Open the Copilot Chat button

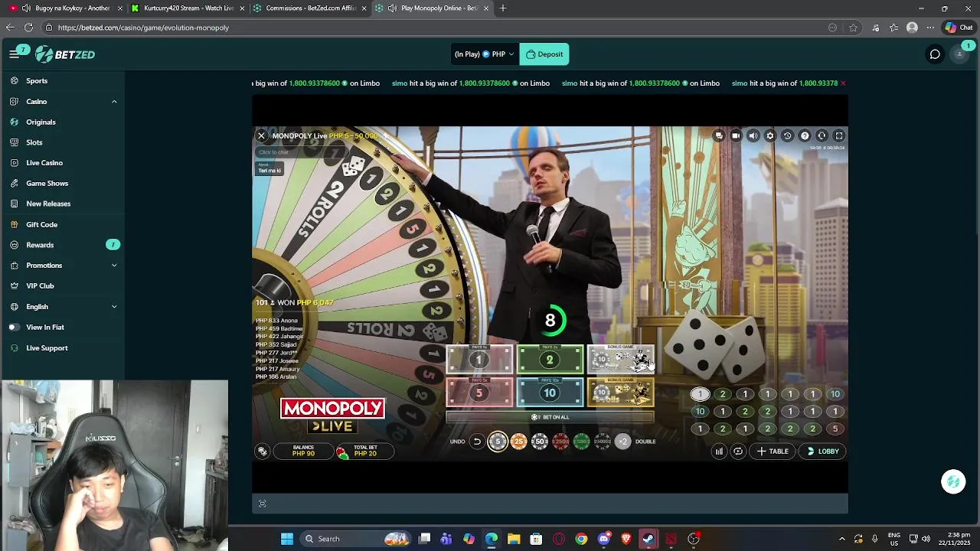pos(959,28)
